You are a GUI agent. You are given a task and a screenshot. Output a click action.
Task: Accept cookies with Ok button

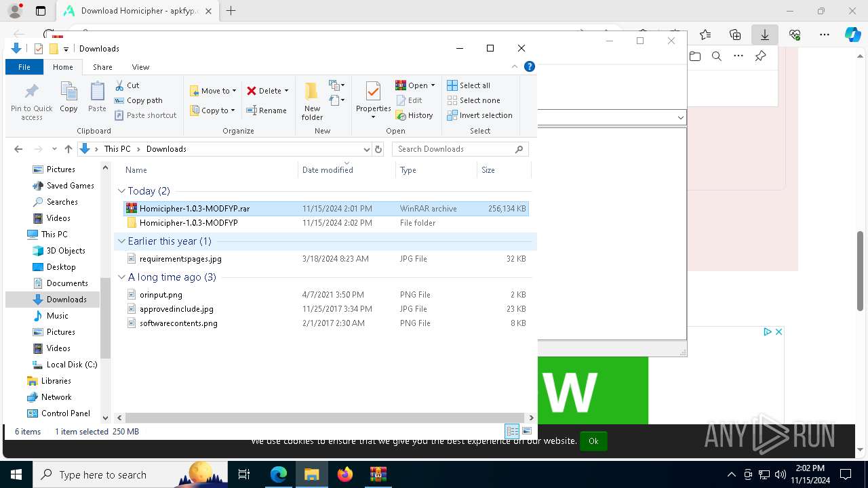[x=593, y=441]
